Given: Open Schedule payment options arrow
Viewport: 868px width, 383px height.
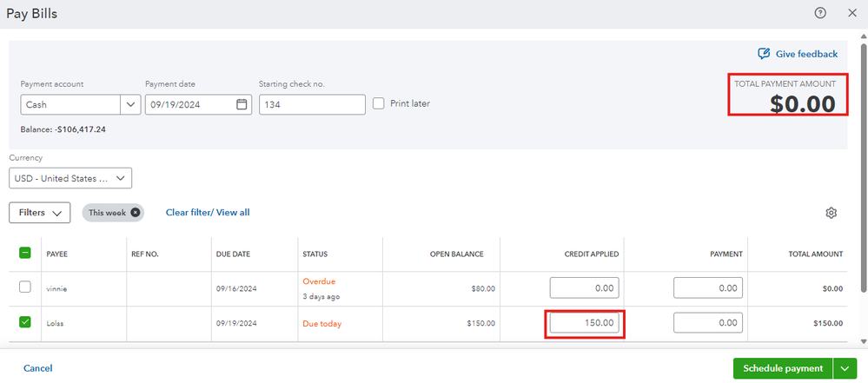Looking at the screenshot, I should [x=845, y=368].
